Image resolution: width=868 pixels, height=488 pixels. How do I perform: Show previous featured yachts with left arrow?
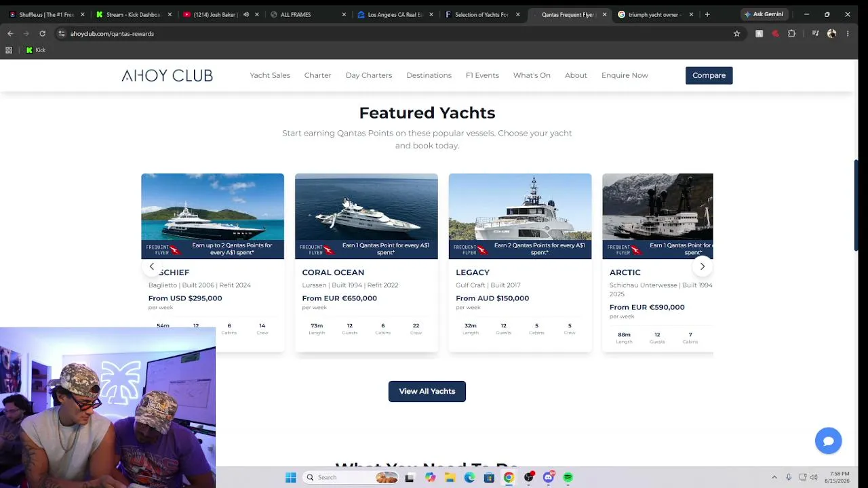click(152, 266)
